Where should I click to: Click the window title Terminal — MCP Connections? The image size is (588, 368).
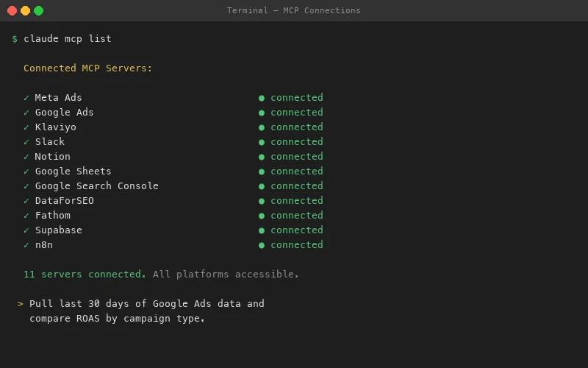293,10
